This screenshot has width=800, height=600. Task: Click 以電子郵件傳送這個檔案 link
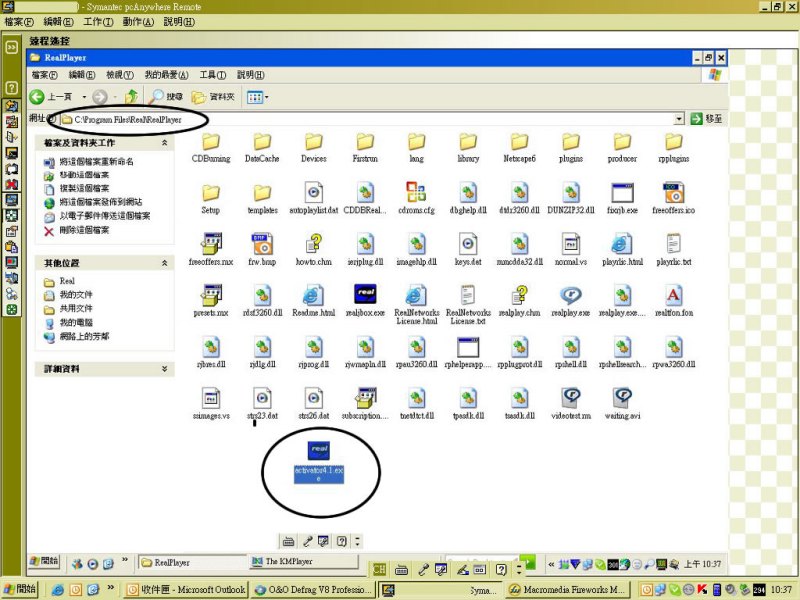click(105, 216)
